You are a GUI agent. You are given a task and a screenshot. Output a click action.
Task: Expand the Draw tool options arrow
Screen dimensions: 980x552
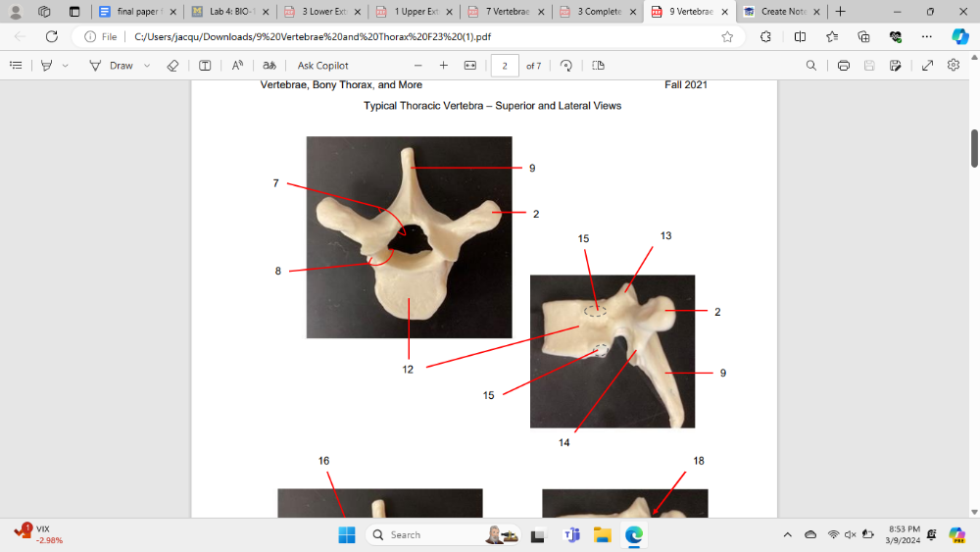point(147,66)
